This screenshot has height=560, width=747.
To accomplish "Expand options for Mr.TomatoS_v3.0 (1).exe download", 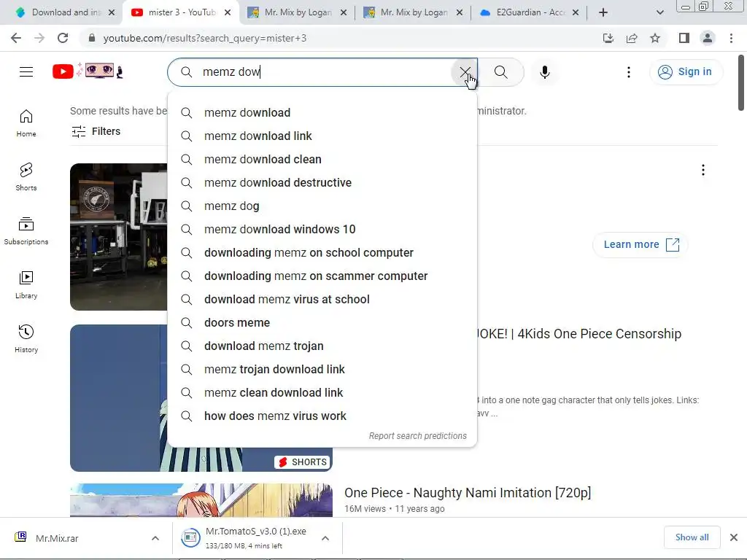I will pos(325,538).
